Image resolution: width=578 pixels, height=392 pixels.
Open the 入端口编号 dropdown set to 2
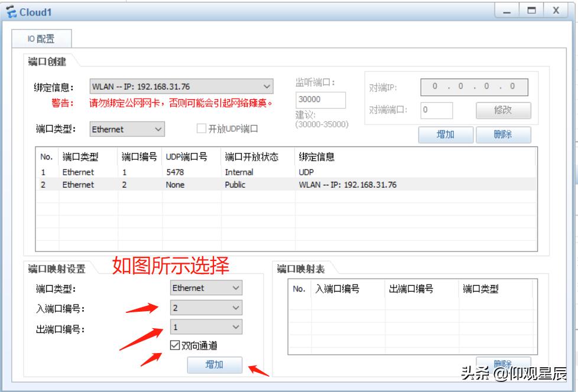point(205,308)
